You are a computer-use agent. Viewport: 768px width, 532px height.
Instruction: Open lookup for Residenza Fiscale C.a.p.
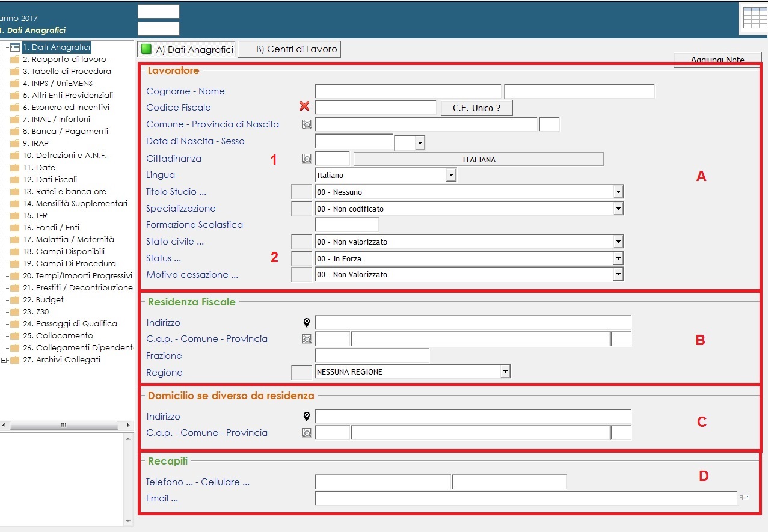(x=307, y=339)
